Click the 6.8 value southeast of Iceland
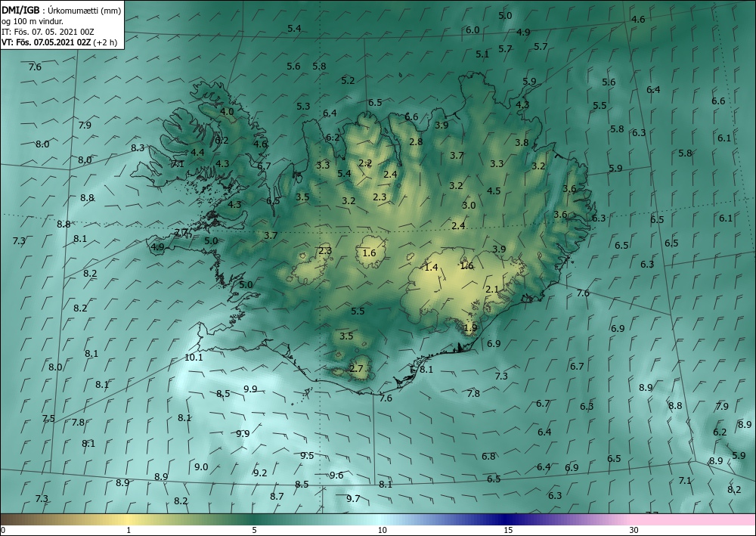Screen dimensions: 756x536 [x=488, y=456]
